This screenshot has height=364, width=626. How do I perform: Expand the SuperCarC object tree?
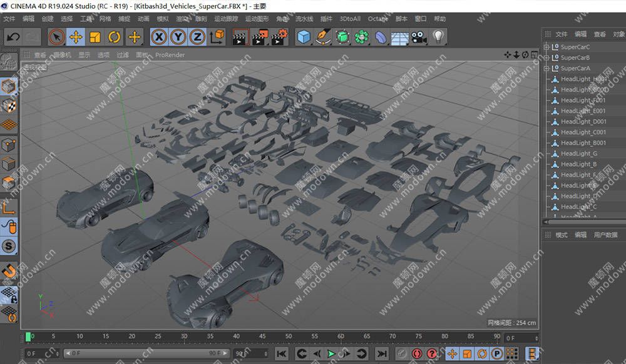coord(546,47)
